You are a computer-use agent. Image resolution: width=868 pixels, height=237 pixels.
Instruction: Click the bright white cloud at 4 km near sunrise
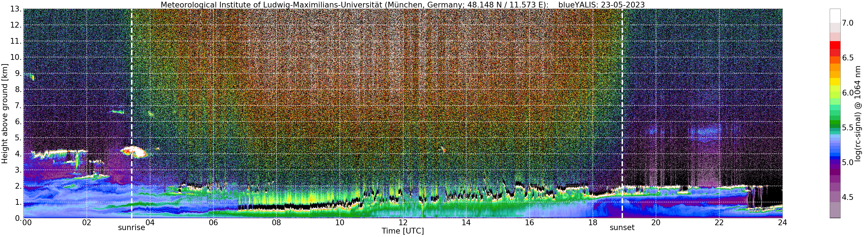pos(134,152)
